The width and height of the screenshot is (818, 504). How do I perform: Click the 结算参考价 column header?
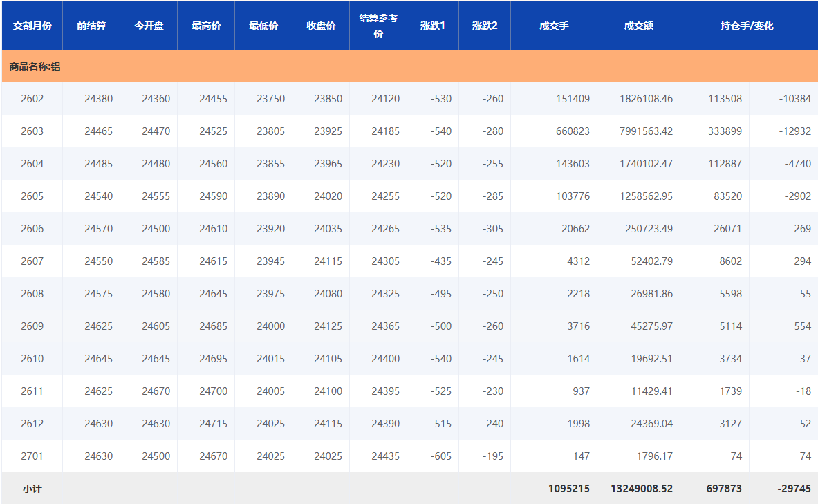point(378,26)
